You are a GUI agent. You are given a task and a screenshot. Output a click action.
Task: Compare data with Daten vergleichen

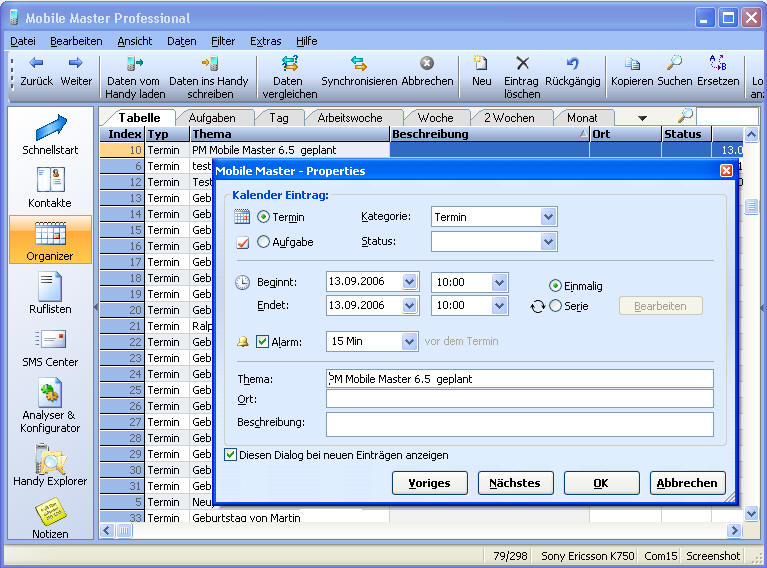(290, 77)
